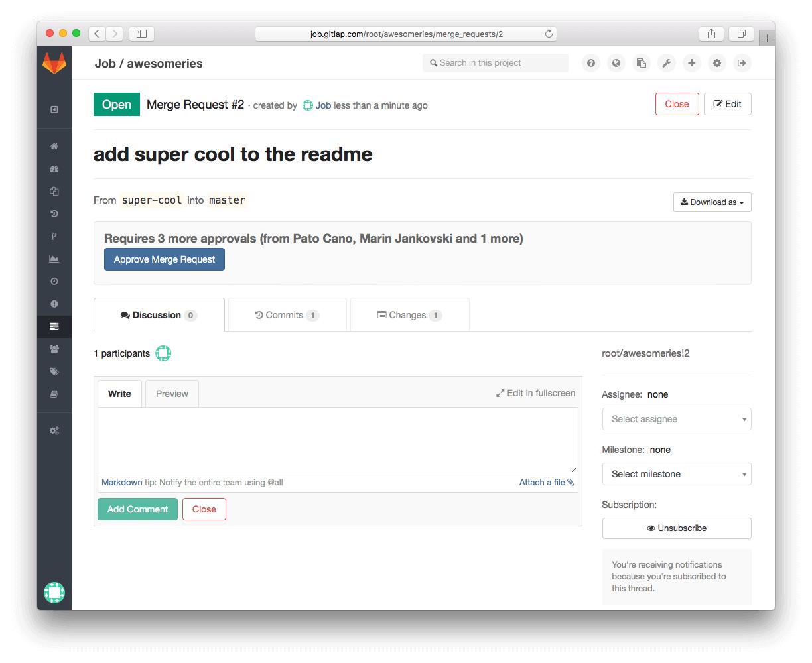Open profile settings gear icon in header
The image size is (812, 663).
tap(717, 63)
